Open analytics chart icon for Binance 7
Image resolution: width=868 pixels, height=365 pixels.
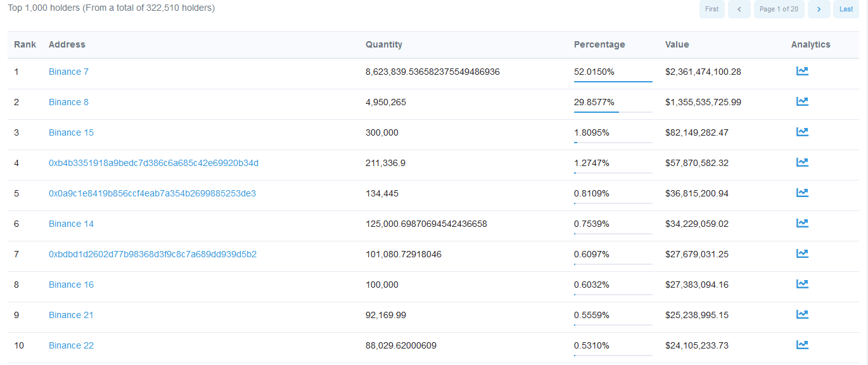pos(802,72)
